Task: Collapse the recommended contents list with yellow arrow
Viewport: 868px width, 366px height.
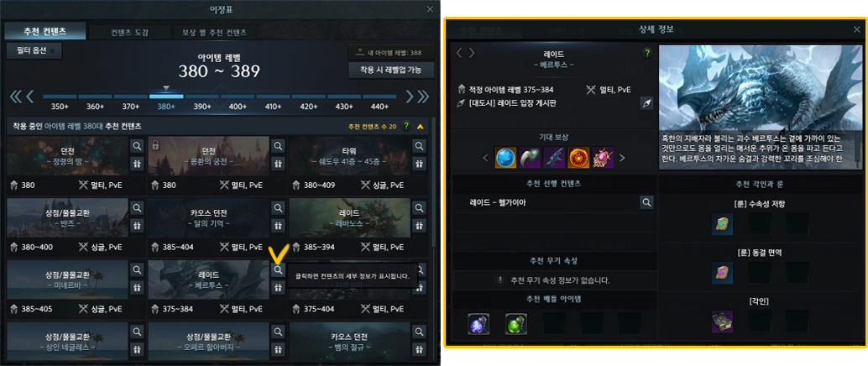Action: tap(420, 126)
